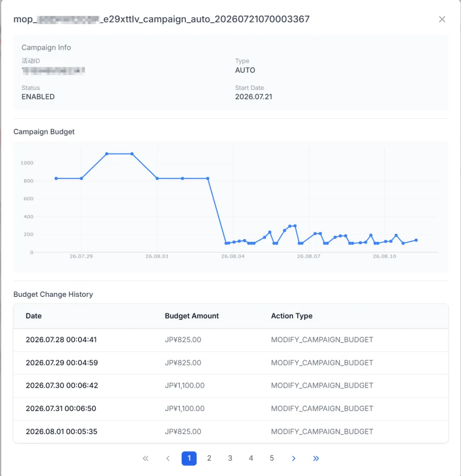461x476 pixels.
Task: Click the 26.08.04 x-axis date label
Action: pos(233,256)
